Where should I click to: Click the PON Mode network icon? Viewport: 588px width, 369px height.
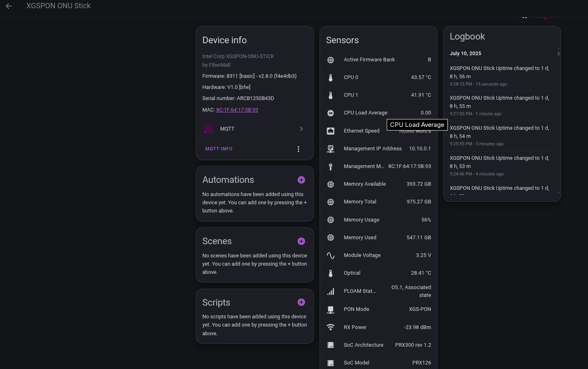pyautogui.click(x=331, y=309)
